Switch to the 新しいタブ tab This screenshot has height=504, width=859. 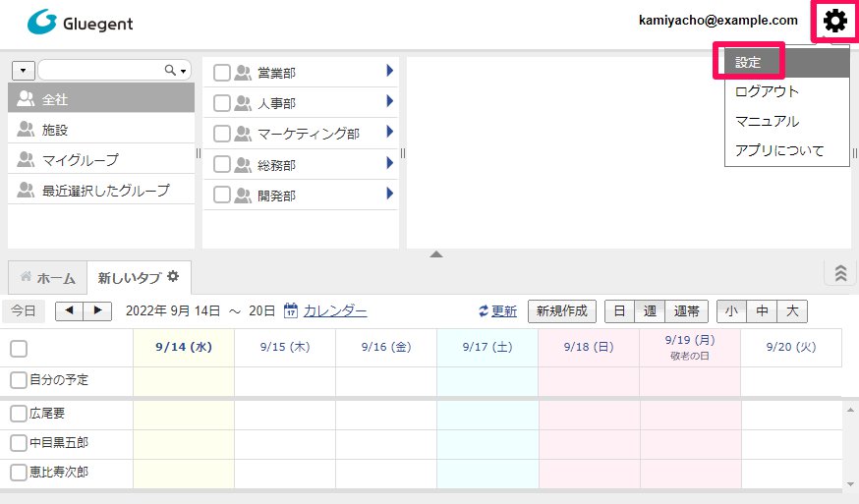click(x=140, y=278)
